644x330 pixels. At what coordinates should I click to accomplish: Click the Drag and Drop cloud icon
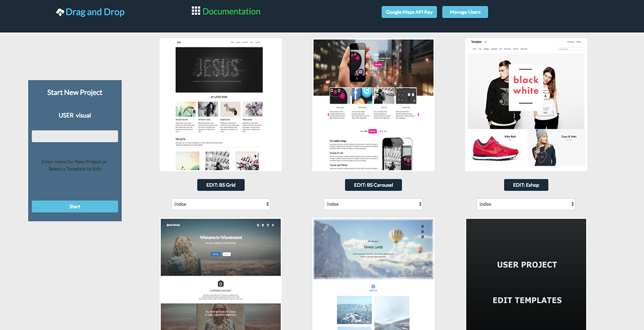[60, 12]
